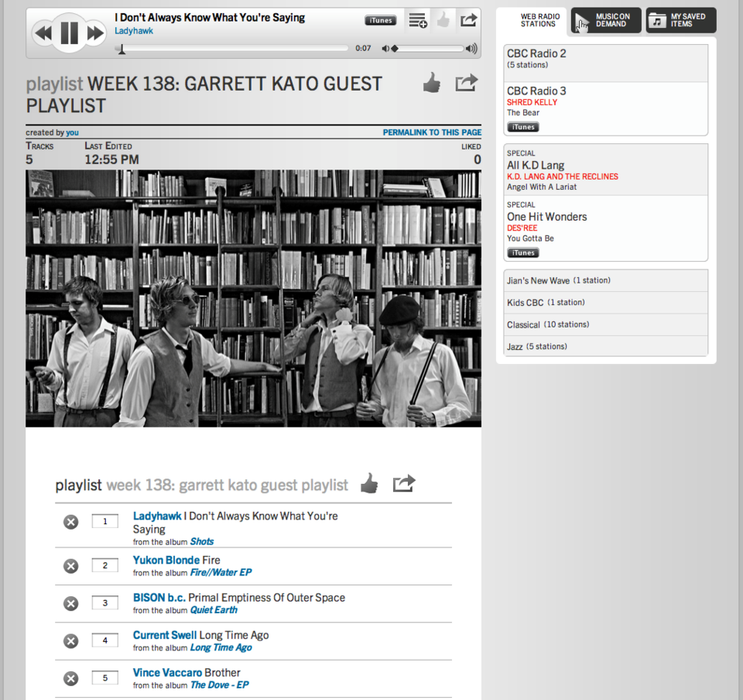This screenshot has height=700, width=743.
Task: Expand the Kids CBC station group
Action: point(605,302)
